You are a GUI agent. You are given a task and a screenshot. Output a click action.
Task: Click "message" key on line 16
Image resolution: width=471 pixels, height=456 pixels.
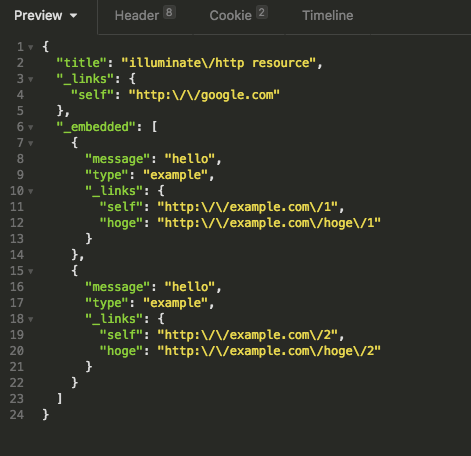[117, 287]
